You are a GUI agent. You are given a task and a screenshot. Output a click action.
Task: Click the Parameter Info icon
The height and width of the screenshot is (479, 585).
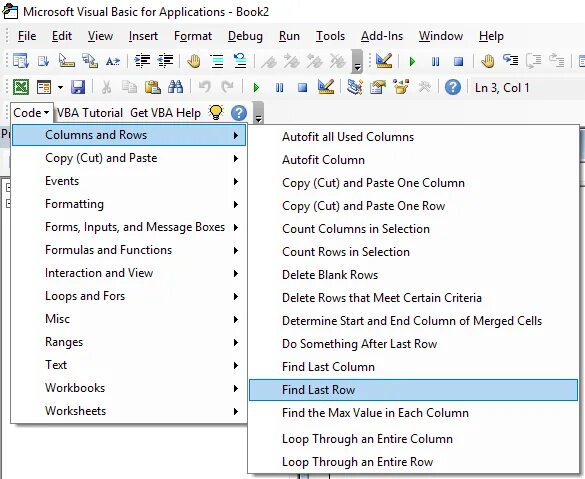point(90,61)
